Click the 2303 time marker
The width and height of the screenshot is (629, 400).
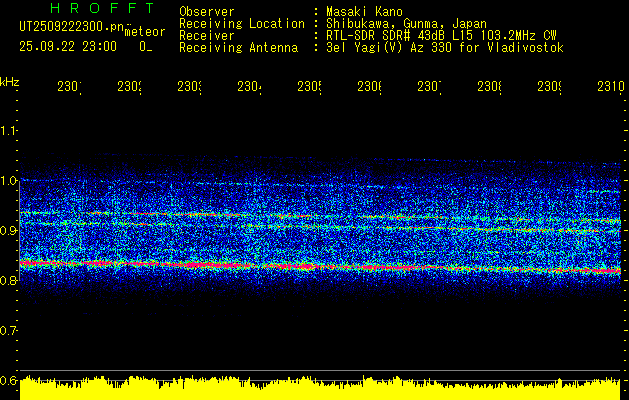pos(189,87)
